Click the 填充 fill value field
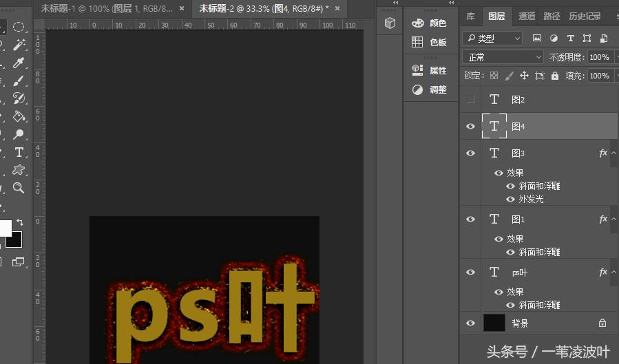The image size is (619, 364). [x=600, y=75]
